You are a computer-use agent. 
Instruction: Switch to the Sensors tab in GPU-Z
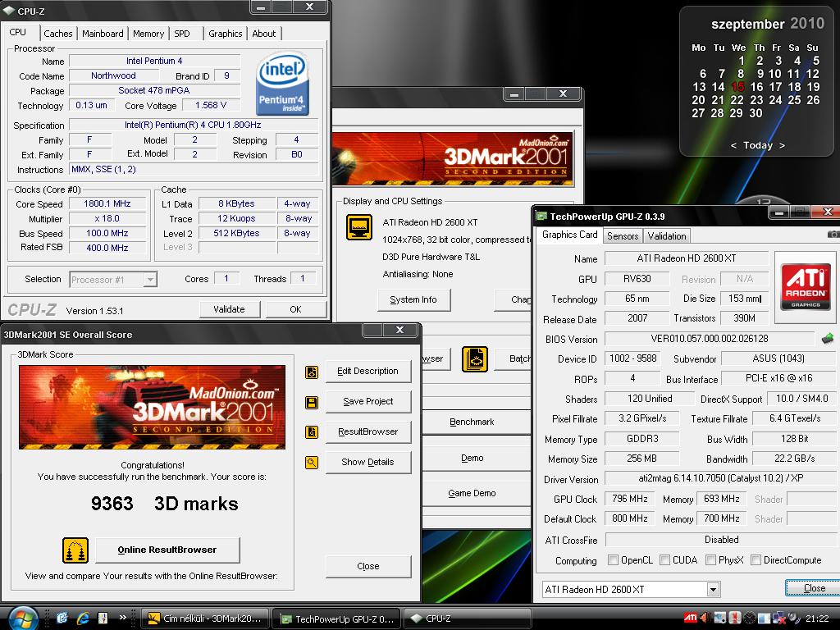coord(623,235)
